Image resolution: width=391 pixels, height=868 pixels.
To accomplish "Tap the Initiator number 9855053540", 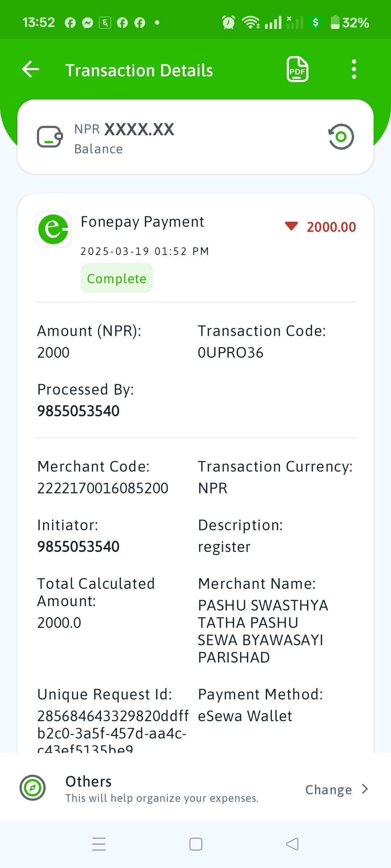I will (79, 546).
